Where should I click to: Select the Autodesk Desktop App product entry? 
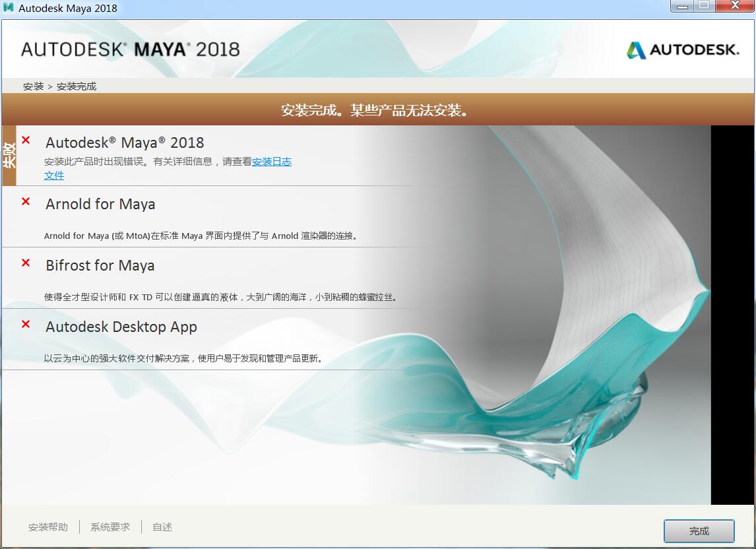pyautogui.click(x=121, y=327)
